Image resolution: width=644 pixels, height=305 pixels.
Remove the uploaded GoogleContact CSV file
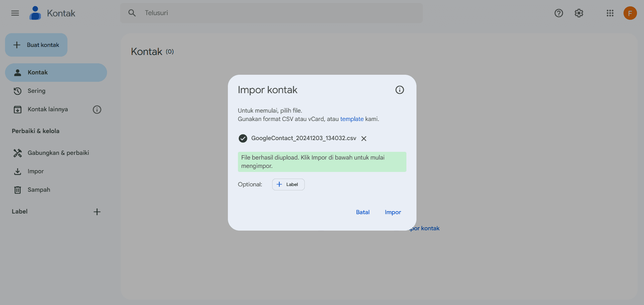[364, 138]
